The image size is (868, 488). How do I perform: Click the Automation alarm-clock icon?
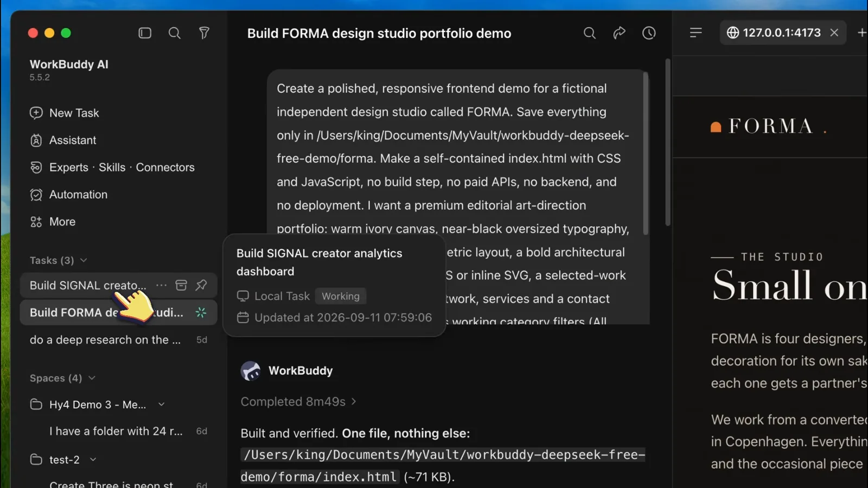[36, 194]
